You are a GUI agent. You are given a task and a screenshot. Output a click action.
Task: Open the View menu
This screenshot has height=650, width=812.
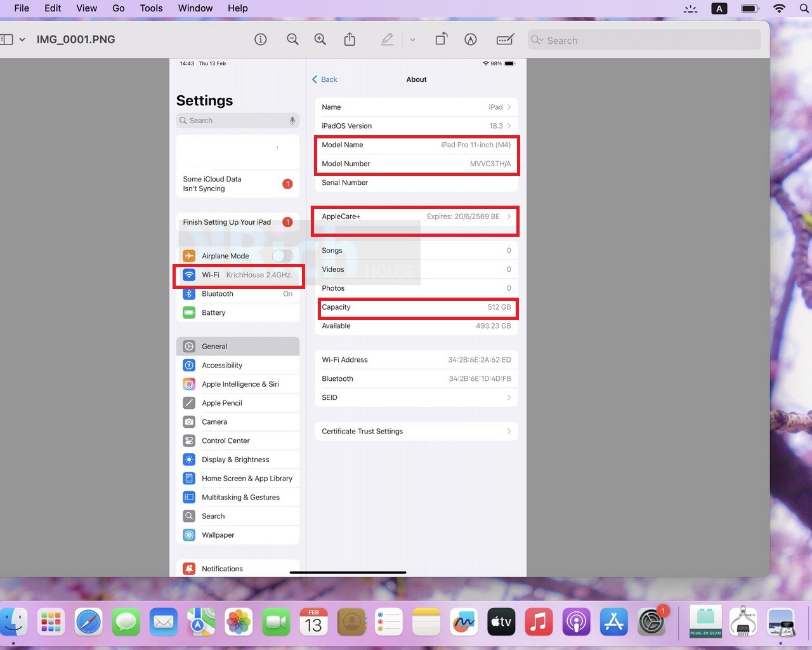coord(87,8)
